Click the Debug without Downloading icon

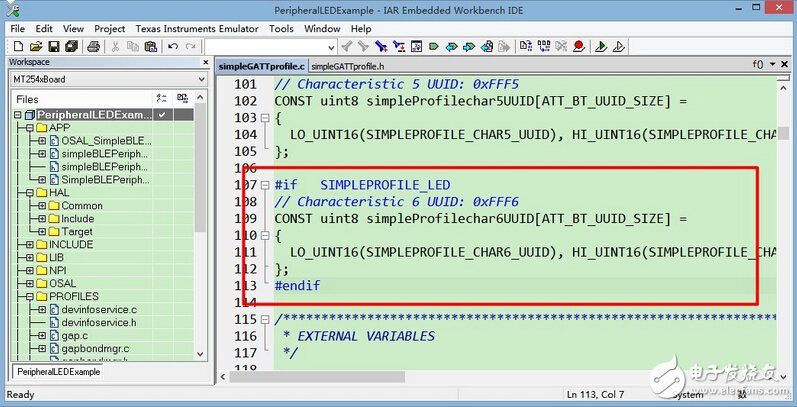(x=619, y=47)
